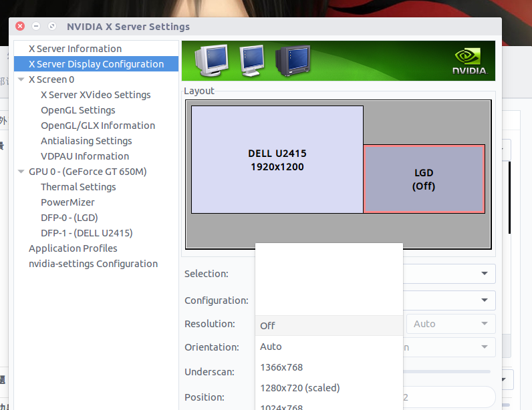532x410 pixels.
Task: Select the X Screen 0 entry
Action: (x=51, y=79)
